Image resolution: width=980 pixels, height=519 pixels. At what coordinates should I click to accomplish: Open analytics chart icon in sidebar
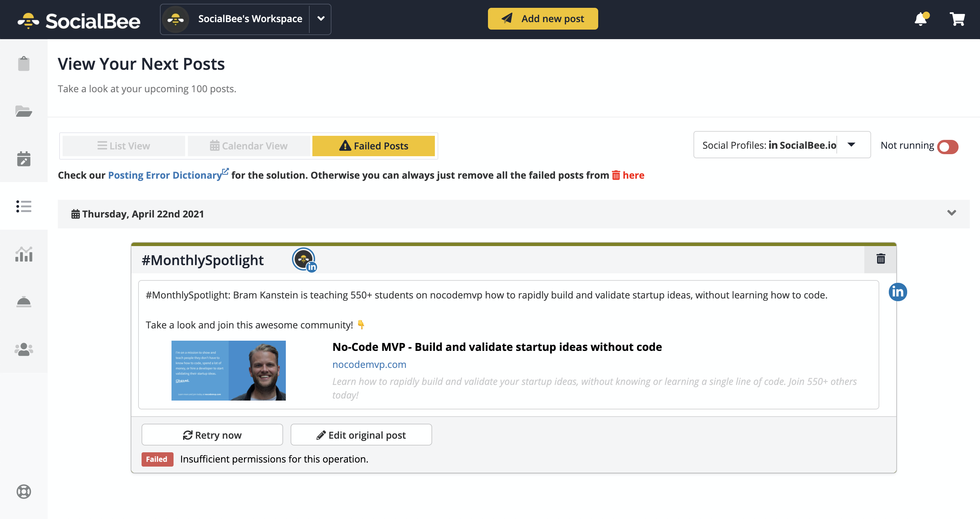(x=23, y=254)
